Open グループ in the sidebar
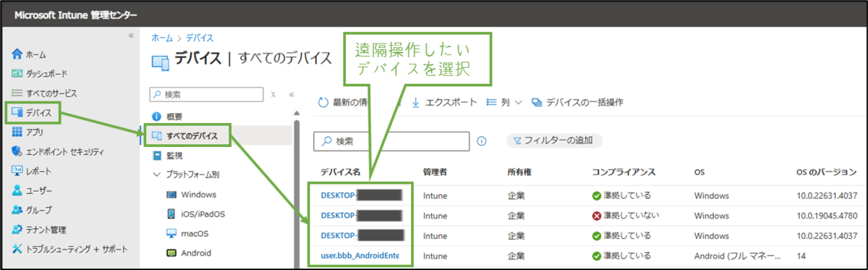The height and width of the screenshot is (270, 868). 39,211
